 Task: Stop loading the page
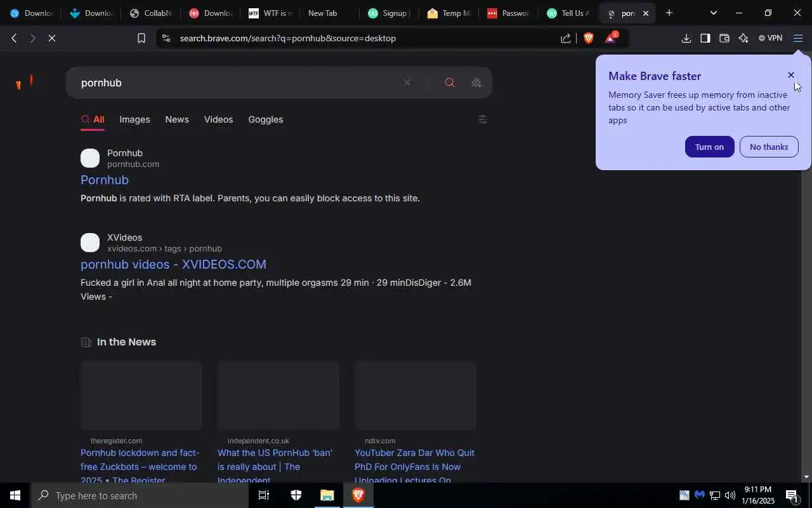tap(52, 38)
